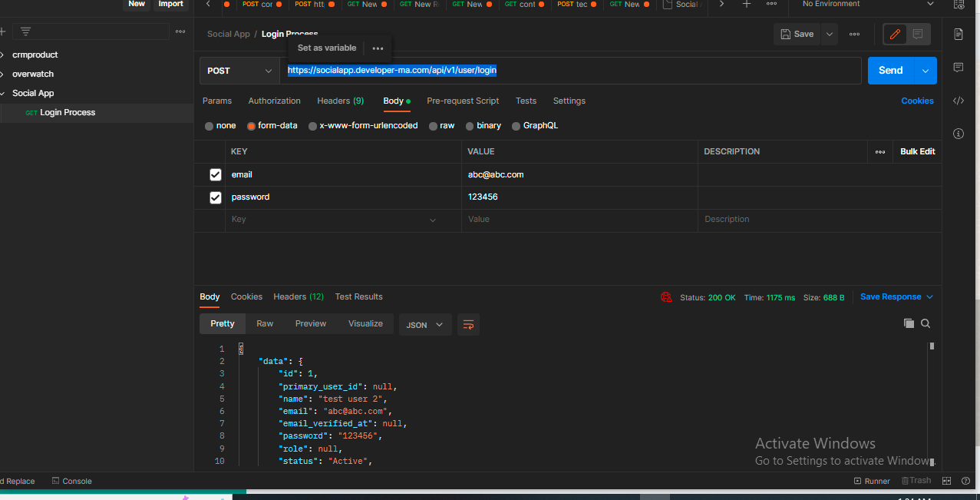Expand the No Environment selector
980x500 pixels.
click(867, 4)
